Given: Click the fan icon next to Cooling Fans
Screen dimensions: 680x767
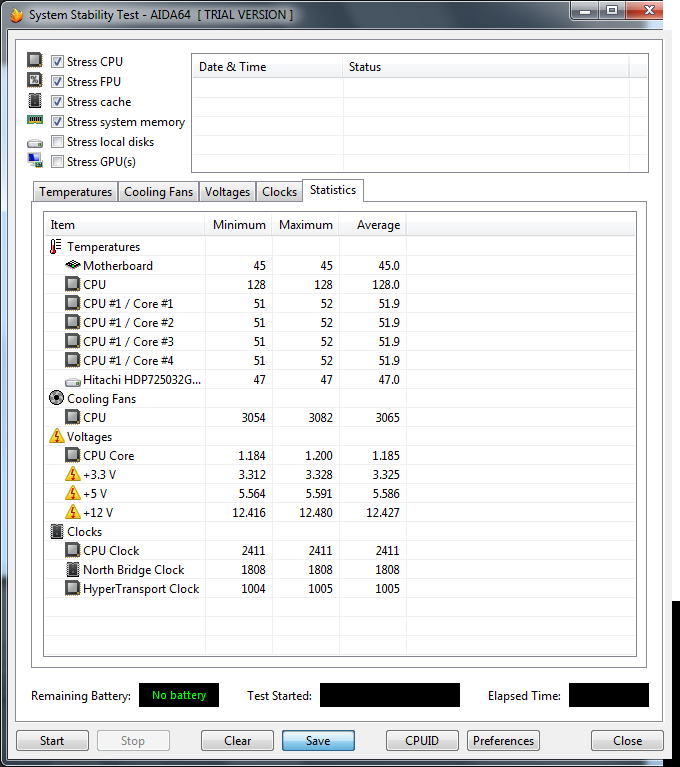Looking at the screenshot, I should 56,399.
